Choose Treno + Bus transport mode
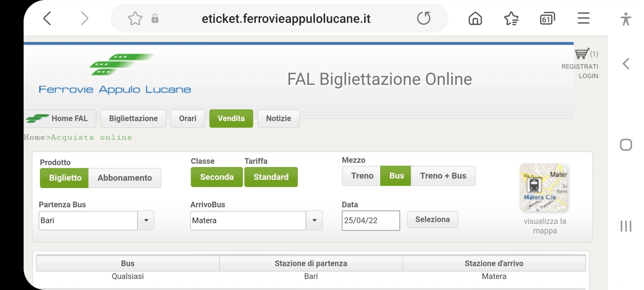Viewport: 644px width, 290px height. coord(443,176)
